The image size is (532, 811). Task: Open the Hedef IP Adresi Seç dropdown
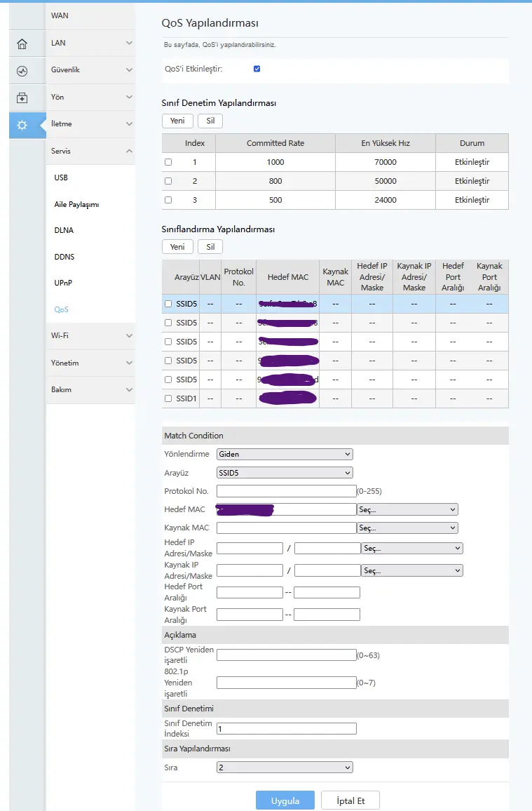412,548
